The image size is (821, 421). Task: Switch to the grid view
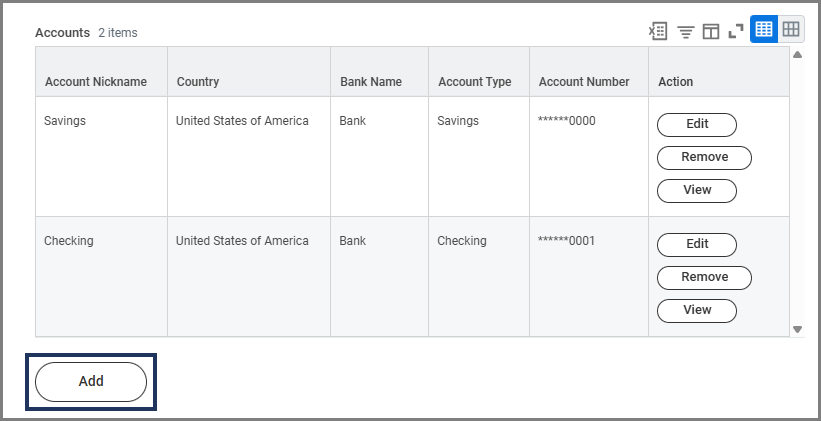click(791, 30)
